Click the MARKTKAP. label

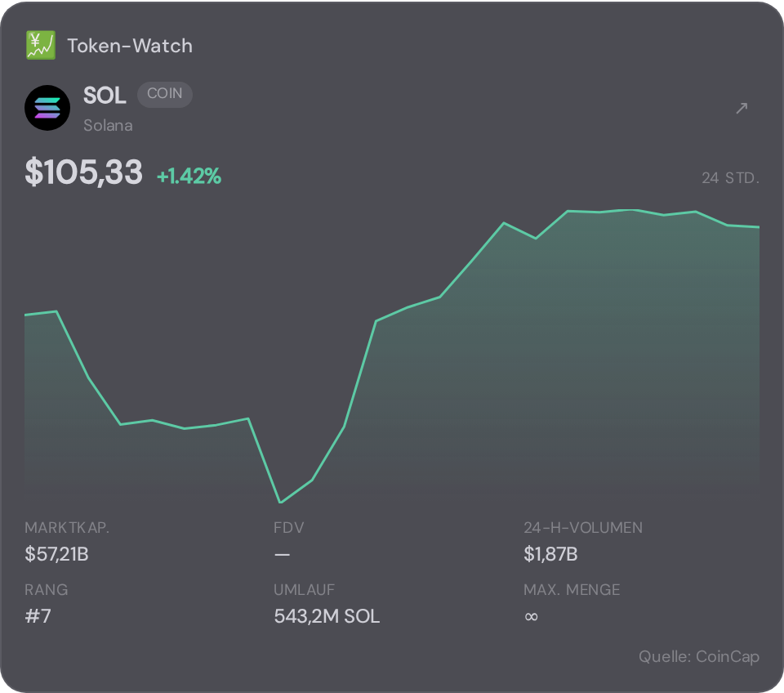pos(67,527)
